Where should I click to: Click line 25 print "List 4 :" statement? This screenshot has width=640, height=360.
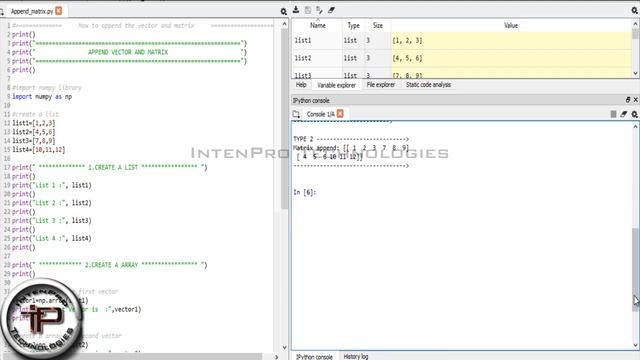(51, 238)
